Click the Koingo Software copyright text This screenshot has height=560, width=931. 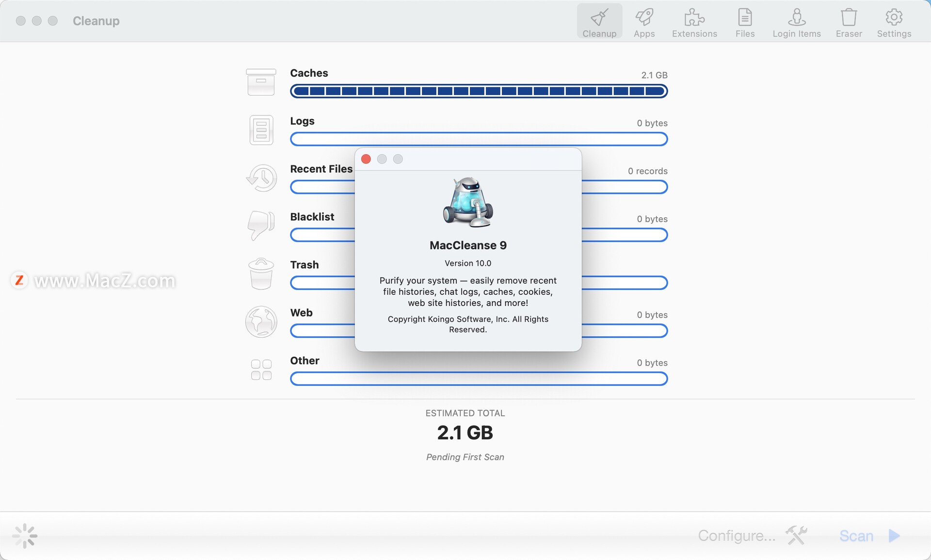point(468,324)
